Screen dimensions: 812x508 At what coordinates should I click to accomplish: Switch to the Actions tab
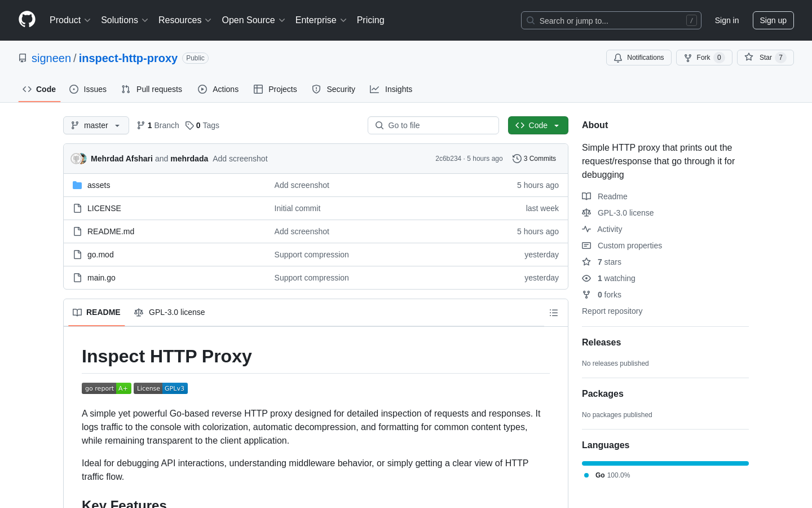[x=218, y=89]
